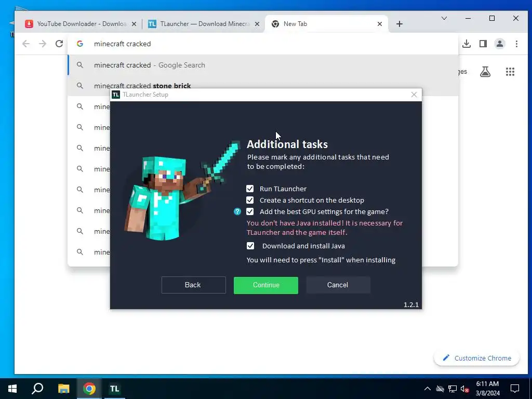The width and height of the screenshot is (532, 399).
Task: Click the muted volume tray icon
Action: click(465, 389)
